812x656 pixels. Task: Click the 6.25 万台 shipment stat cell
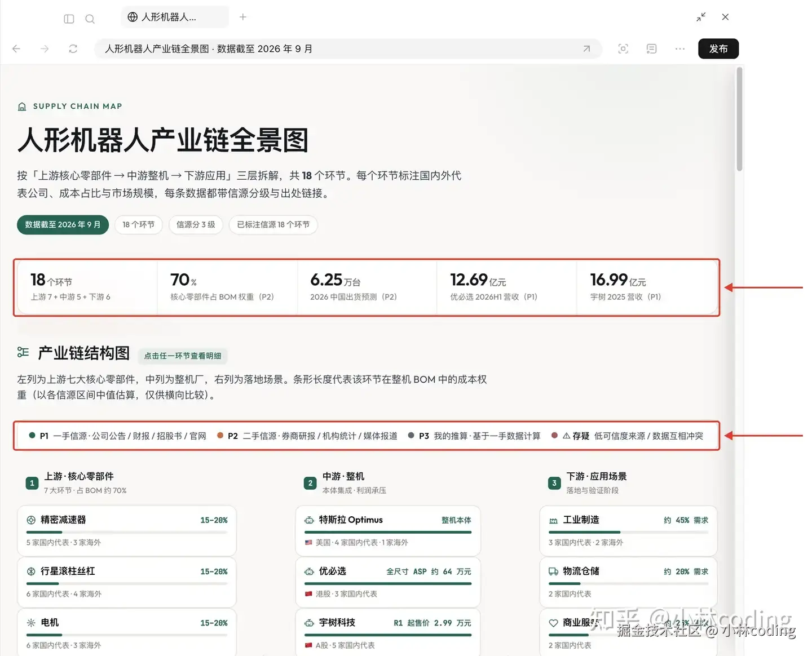point(367,287)
